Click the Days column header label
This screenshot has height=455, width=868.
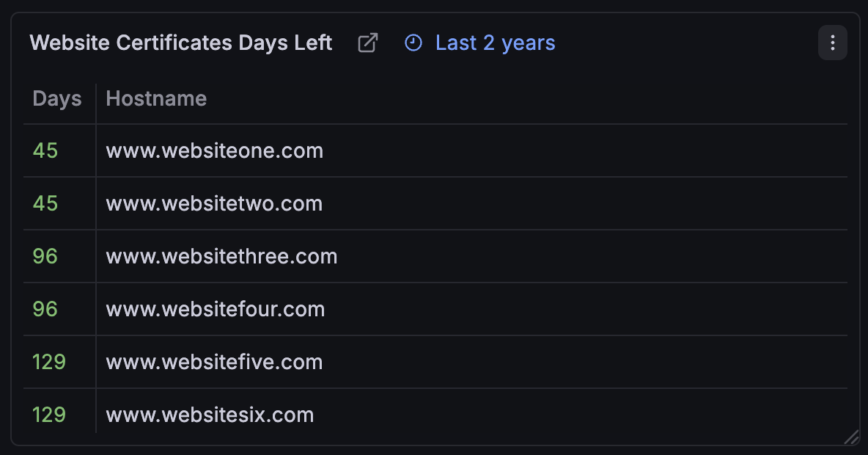[x=56, y=98]
